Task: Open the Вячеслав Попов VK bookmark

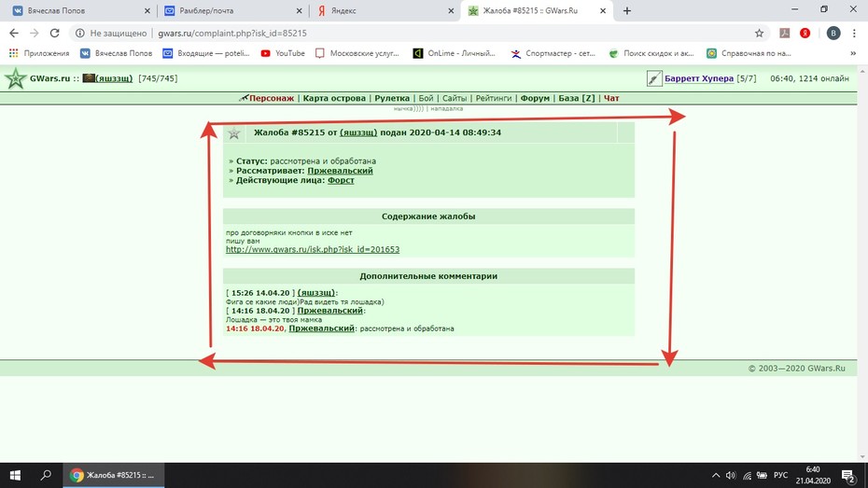Action: (117, 53)
